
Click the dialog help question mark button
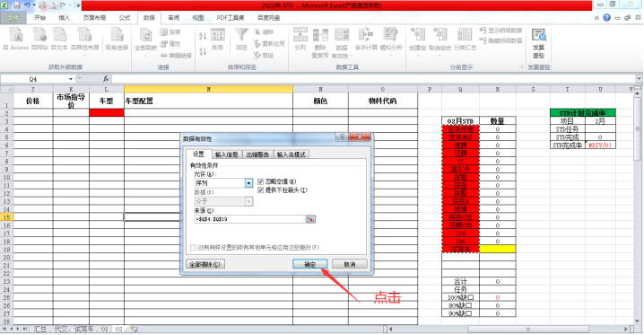point(342,137)
